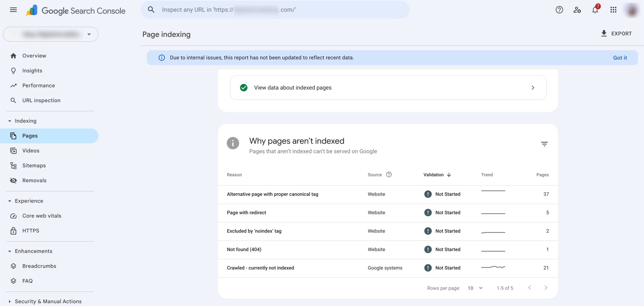Dismiss the notice with Got it button
Viewport: 644px width, 306px height.
(620, 58)
